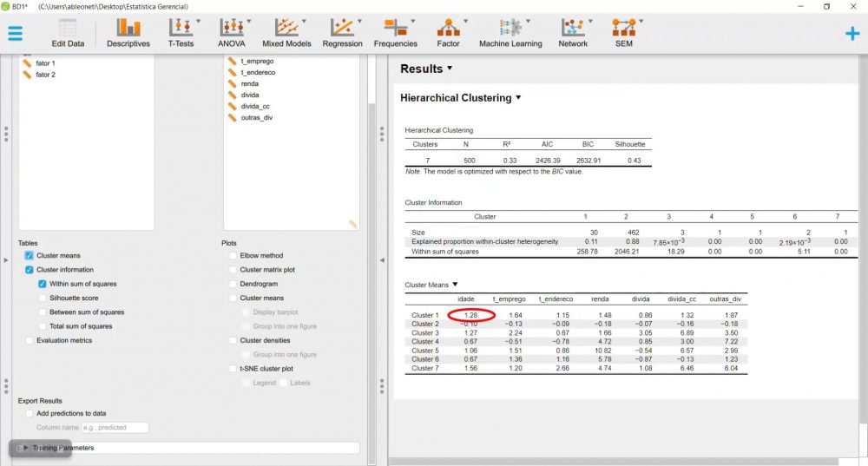Uncheck the Cluster means table checkbox
The height and width of the screenshot is (466, 868).
[x=29, y=255]
